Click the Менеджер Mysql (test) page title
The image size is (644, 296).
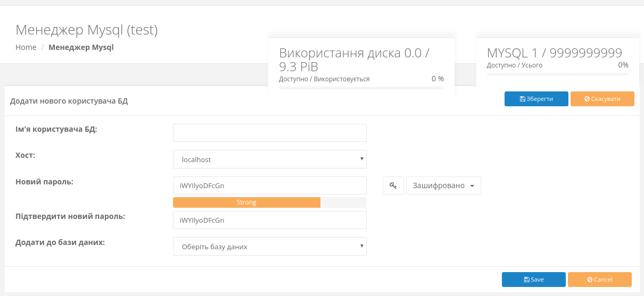click(87, 30)
